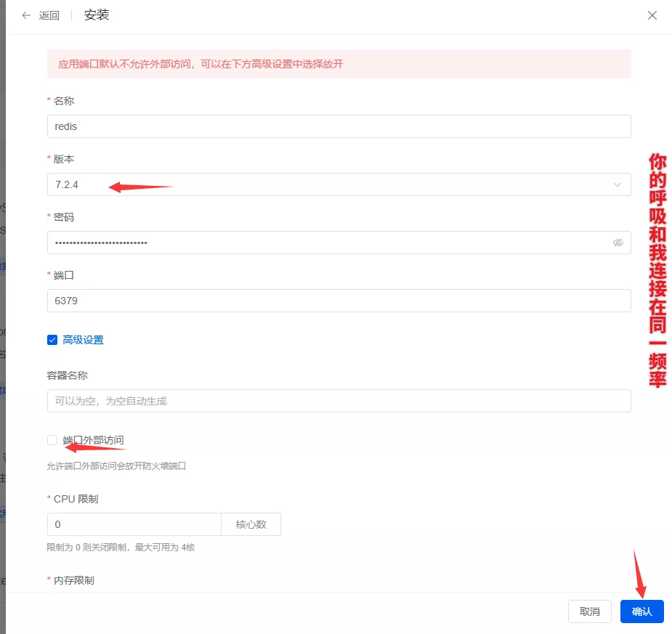Click the empty 容器名称 input
This screenshot has width=672, height=634.
[x=339, y=401]
